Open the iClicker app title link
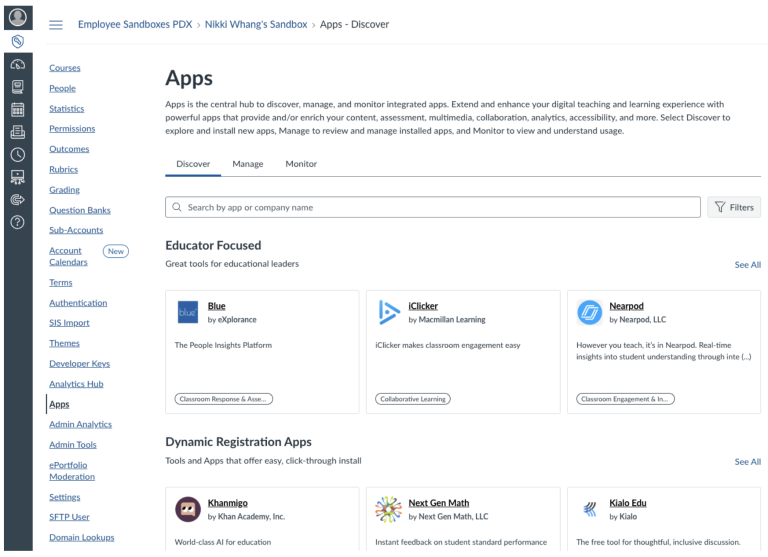 tap(423, 306)
